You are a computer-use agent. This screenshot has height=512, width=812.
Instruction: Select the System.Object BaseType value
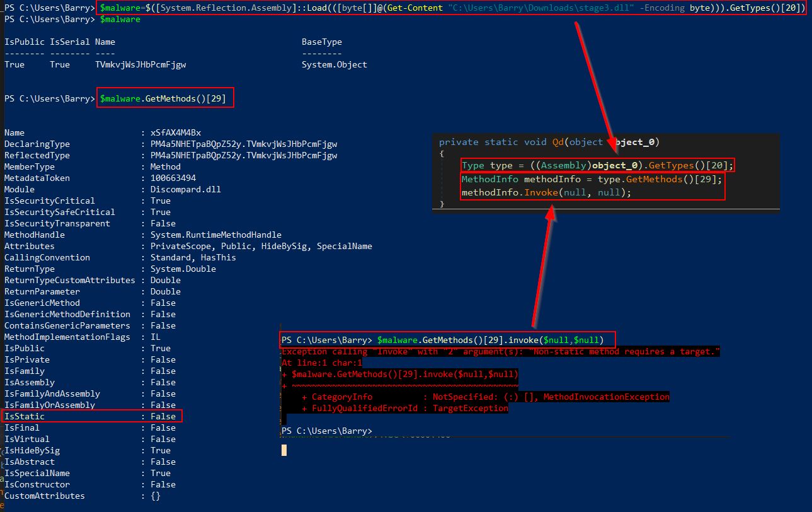pos(334,64)
